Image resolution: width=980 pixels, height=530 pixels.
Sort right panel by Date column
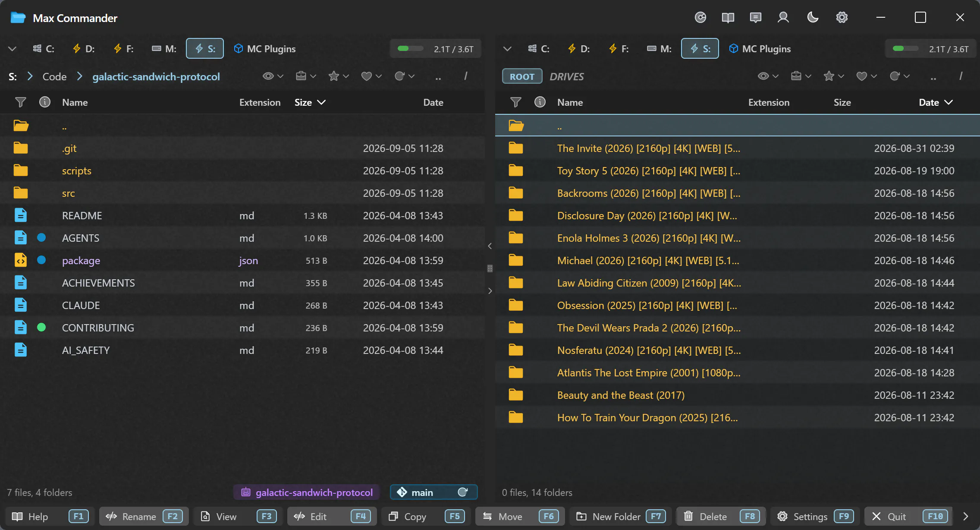pos(935,102)
